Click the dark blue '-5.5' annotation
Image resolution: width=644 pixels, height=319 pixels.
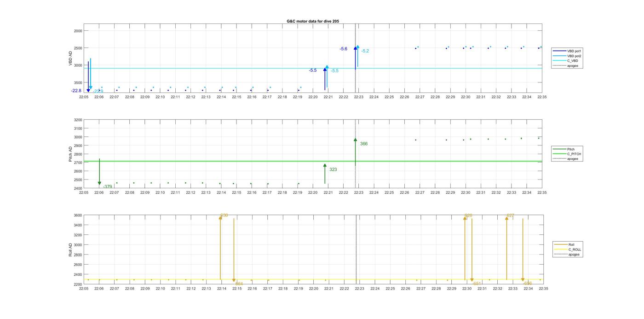(x=313, y=70)
